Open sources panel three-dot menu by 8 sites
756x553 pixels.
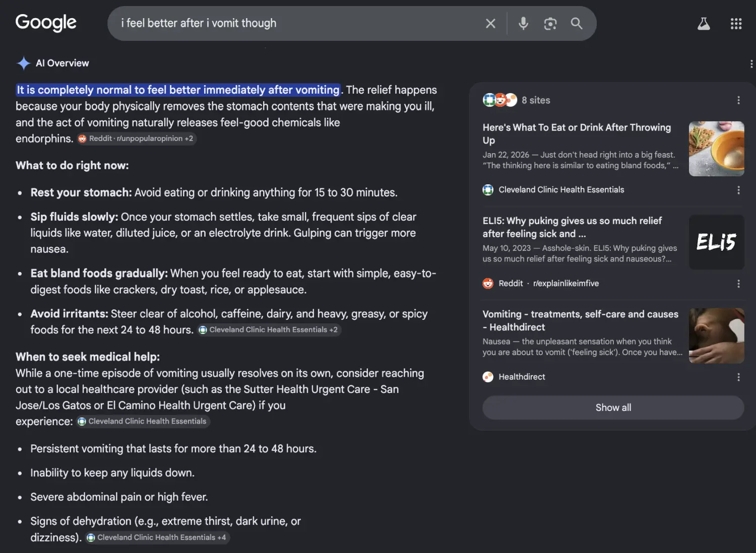pos(738,100)
